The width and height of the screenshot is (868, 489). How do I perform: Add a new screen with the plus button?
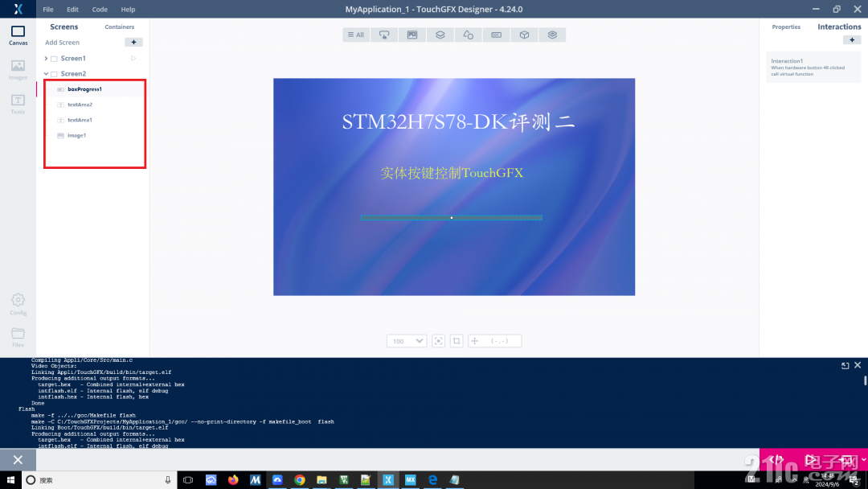(133, 42)
